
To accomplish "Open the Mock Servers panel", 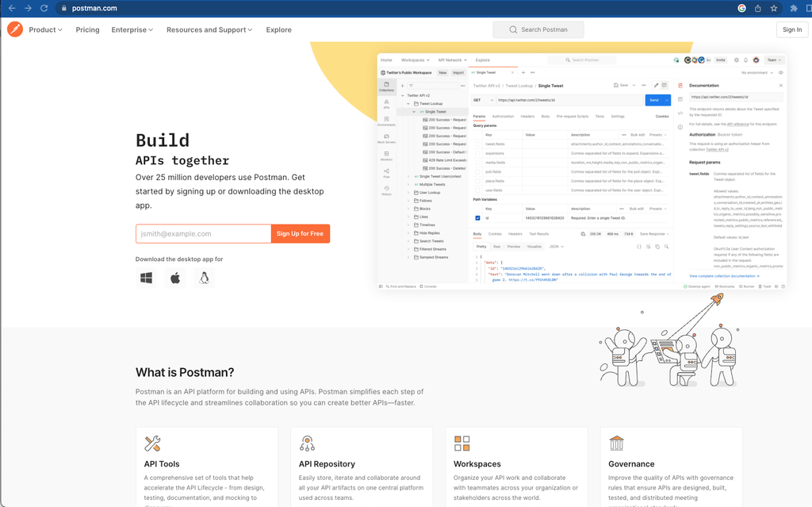I will point(387,137).
